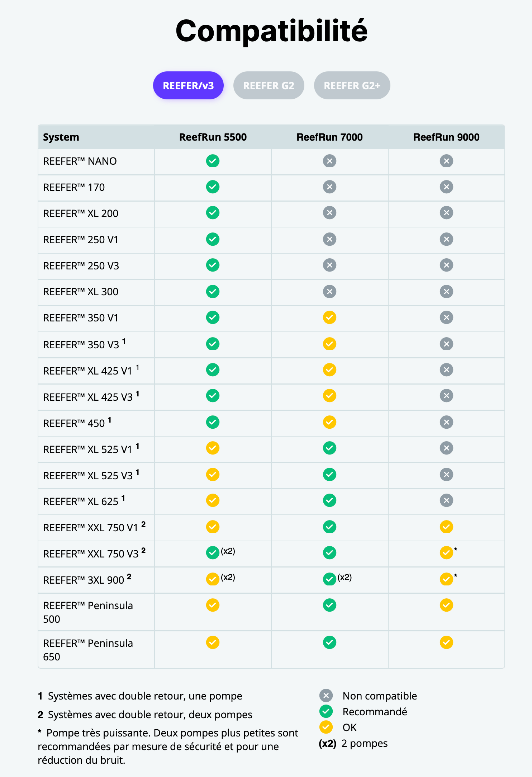The width and height of the screenshot is (532, 777).
Task: Click gray X for REEFER 170 ReefRun 7000
Action: [x=329, y=187]
